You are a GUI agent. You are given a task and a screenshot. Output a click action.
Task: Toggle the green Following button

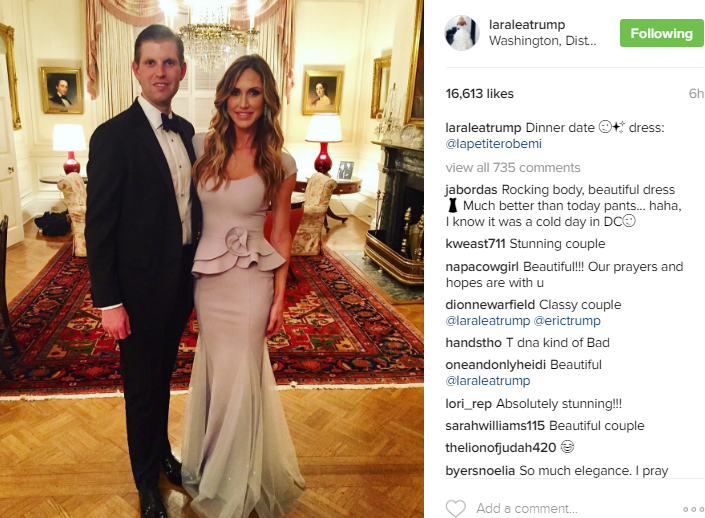pos(661,33)
